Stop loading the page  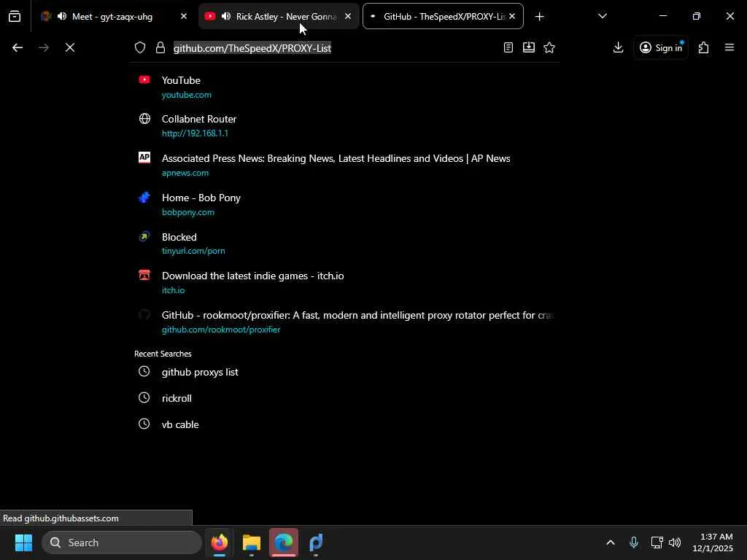tap(70, 47)
